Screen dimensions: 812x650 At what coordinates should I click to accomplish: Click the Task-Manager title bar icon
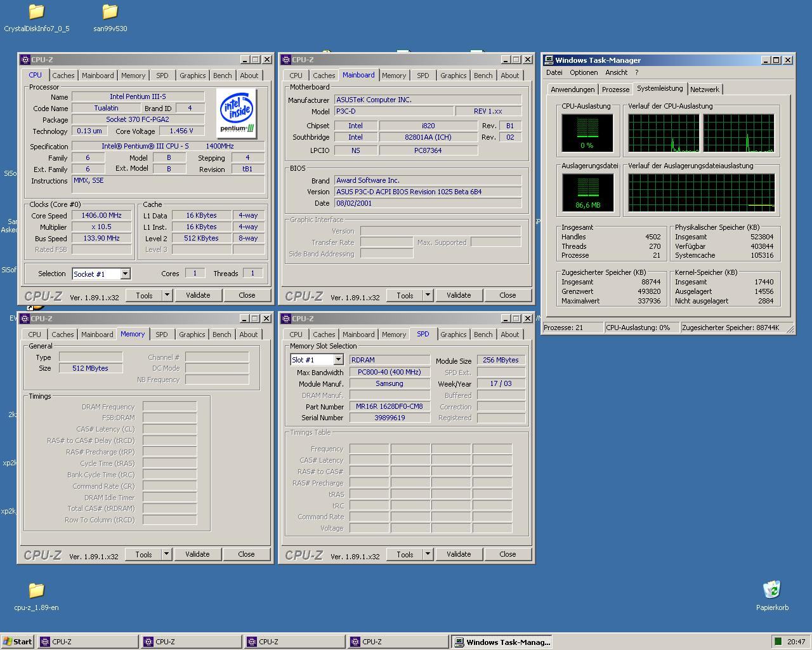click(x=549, y=60)
